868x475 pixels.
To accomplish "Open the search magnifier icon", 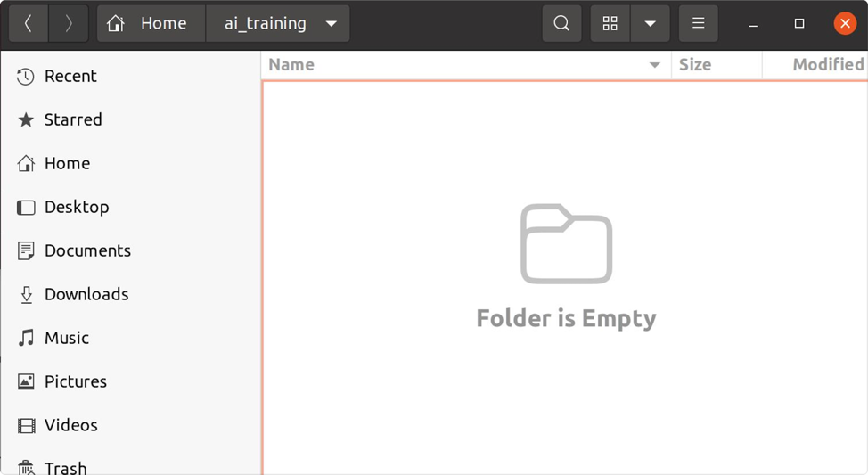I will click(x=561, y=24).
